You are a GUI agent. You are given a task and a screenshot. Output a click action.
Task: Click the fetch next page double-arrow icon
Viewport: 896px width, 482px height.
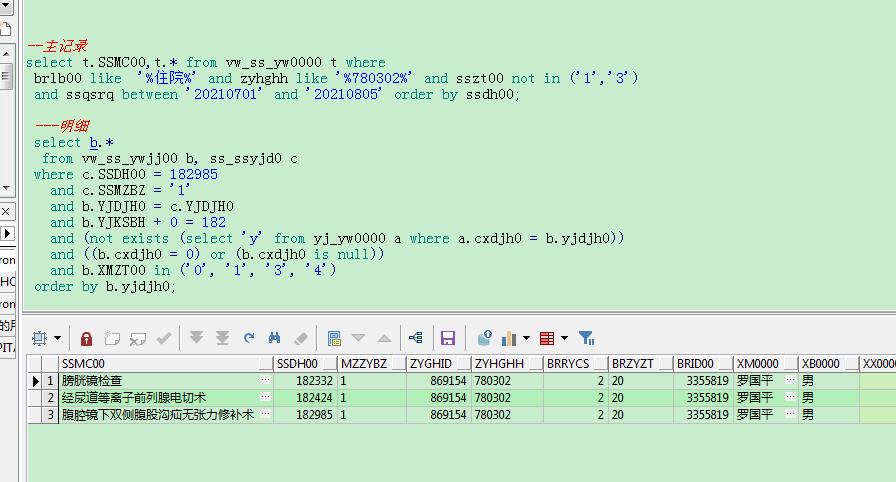(196, 338)
